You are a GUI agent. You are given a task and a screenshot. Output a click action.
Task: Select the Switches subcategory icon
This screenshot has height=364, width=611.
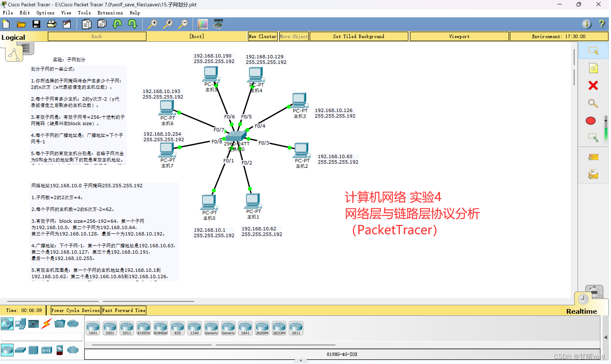coord(20,350)
